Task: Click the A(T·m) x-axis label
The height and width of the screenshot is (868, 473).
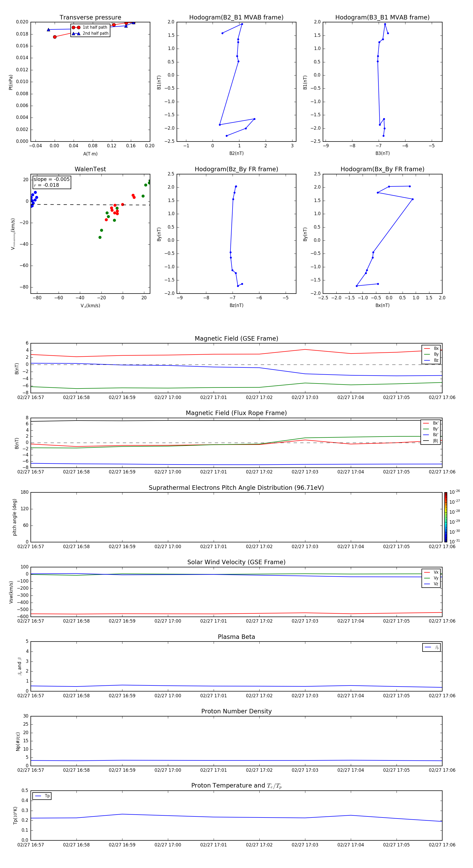Action: point(90,154)
